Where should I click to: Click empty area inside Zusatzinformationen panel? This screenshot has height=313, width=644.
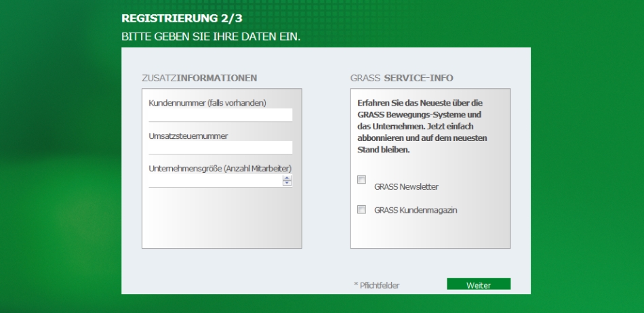pyautogui.click(x=221, y=220)
